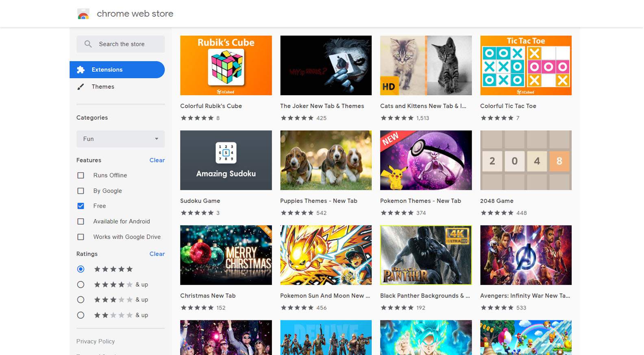
Task: Open Puppies Themes basset hound thumbnail
Action: (326, 160)
